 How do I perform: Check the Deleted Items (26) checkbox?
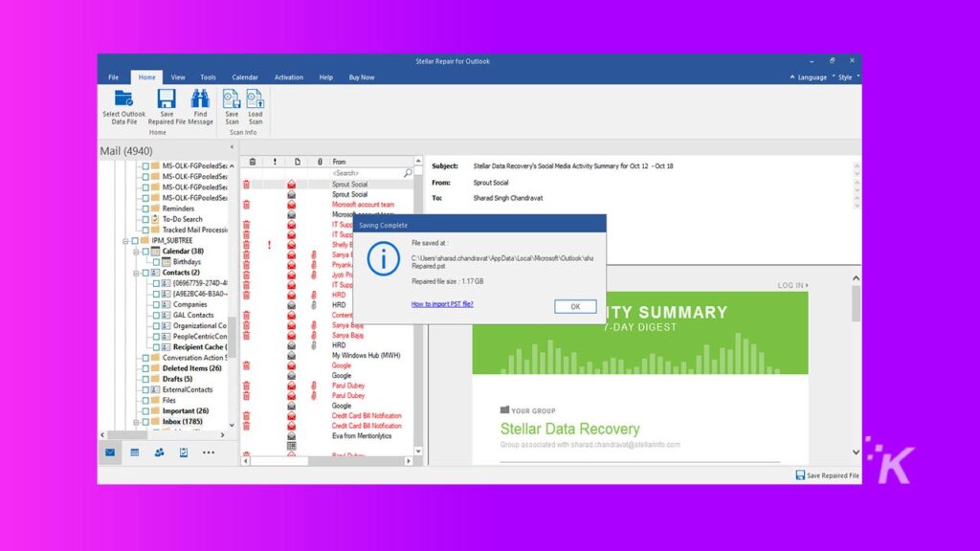coord(145,368)
